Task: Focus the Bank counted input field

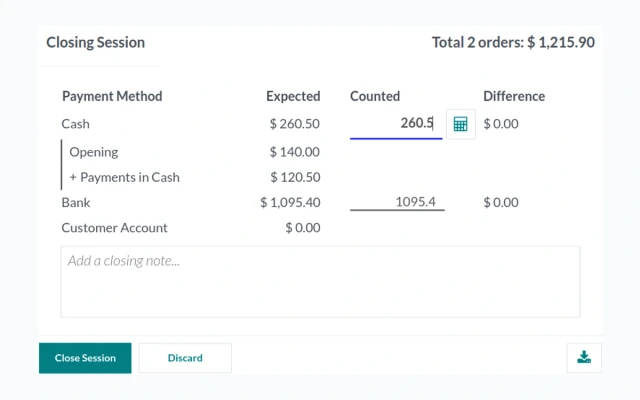Action: pos(397,202)
